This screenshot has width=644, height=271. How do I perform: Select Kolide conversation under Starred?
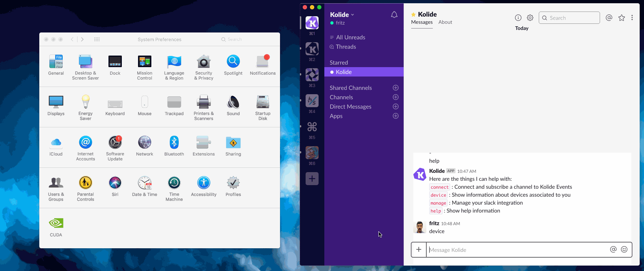(364, 72)
